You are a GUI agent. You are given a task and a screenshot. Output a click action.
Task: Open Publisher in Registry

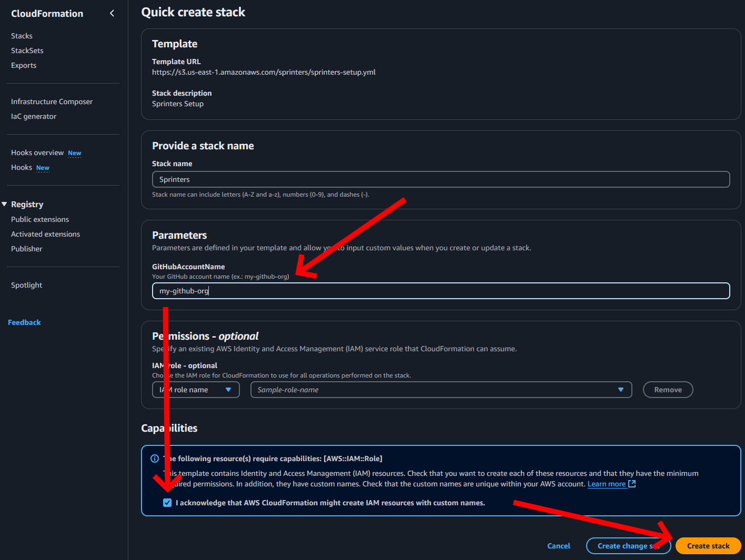pos(27,249)
